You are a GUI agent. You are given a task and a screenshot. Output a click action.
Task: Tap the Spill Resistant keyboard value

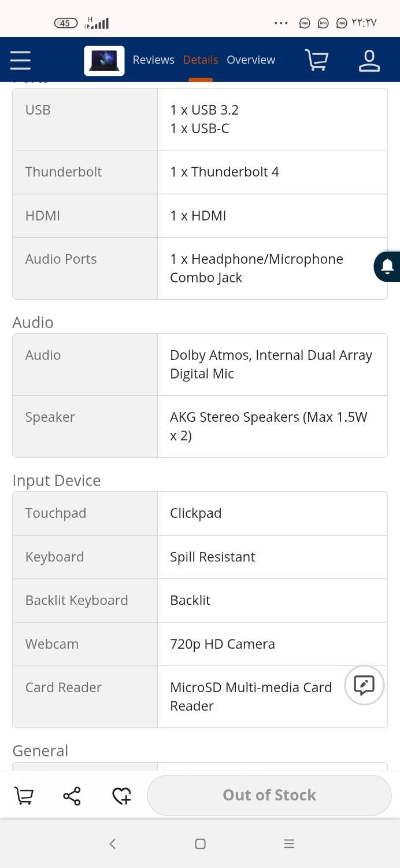[x=212, y=557]
